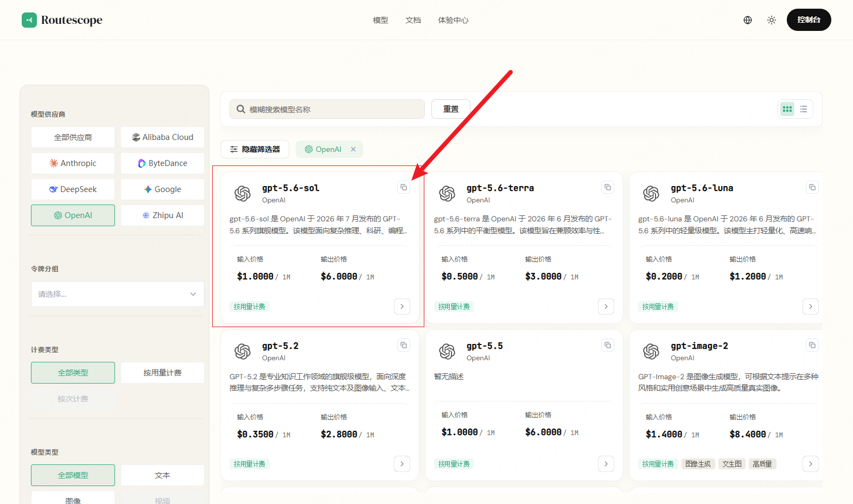Click the 高质量 tag on gpt-image-2
This screenshot has height=504, width=853.
coord(762,464)
